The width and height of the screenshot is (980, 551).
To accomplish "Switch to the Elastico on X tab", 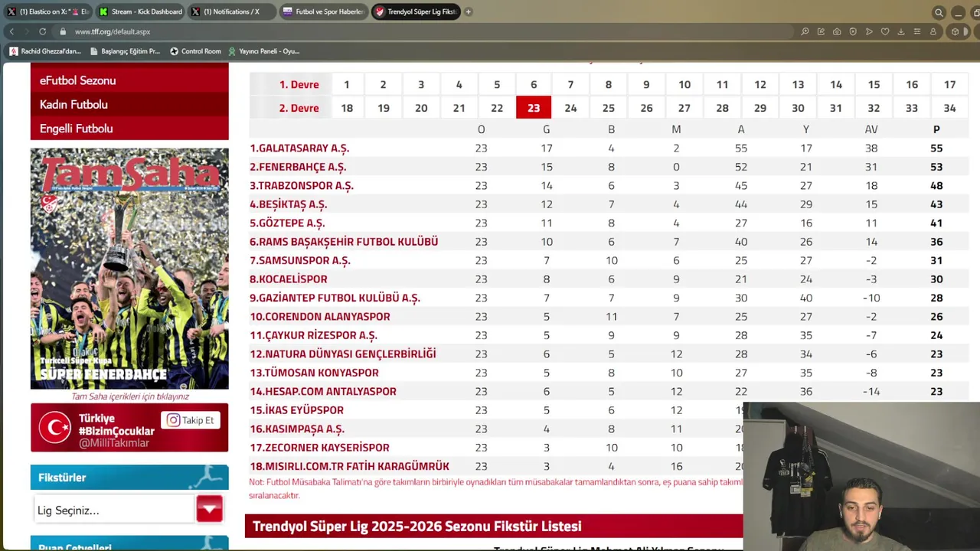I will [x=47, y=11].
